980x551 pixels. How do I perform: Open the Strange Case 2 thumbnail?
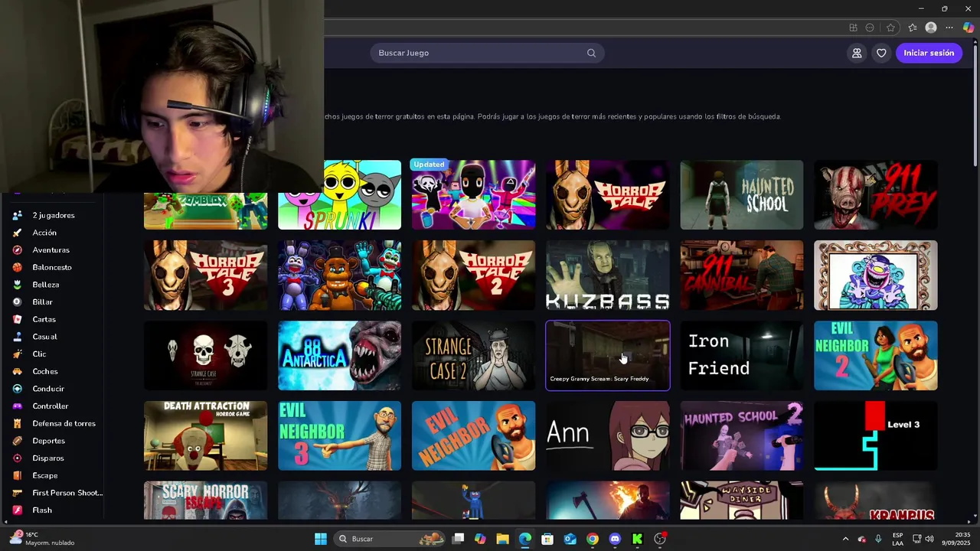[x=473, y=355]
